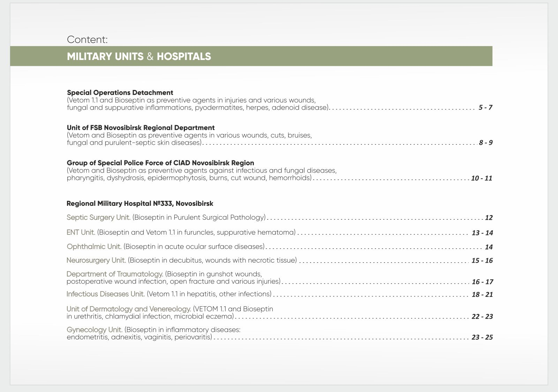Click page number '22 - 23'
Viewport: 558px width, 392px height.
[x=482, y=317]
